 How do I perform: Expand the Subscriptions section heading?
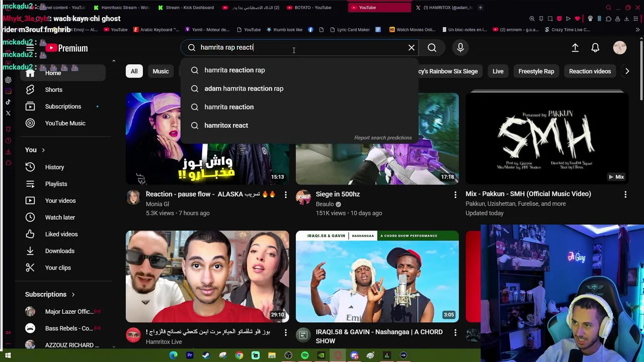pos(50,294)
